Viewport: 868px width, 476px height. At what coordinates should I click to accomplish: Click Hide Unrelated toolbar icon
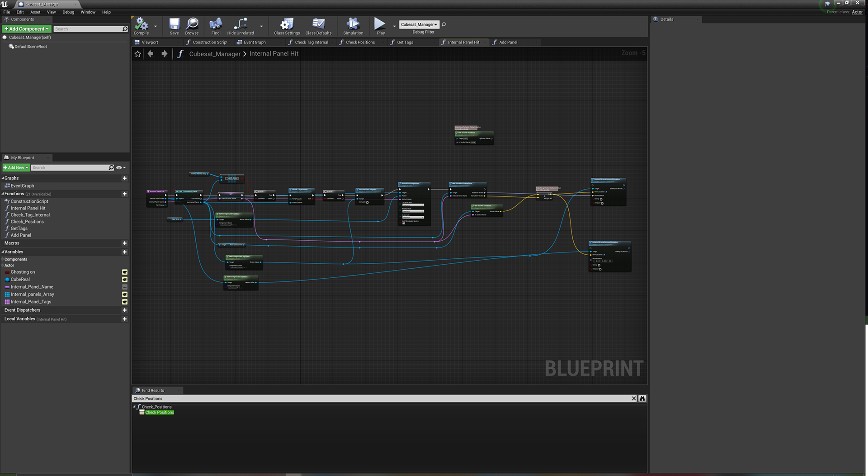coord(241,26)
